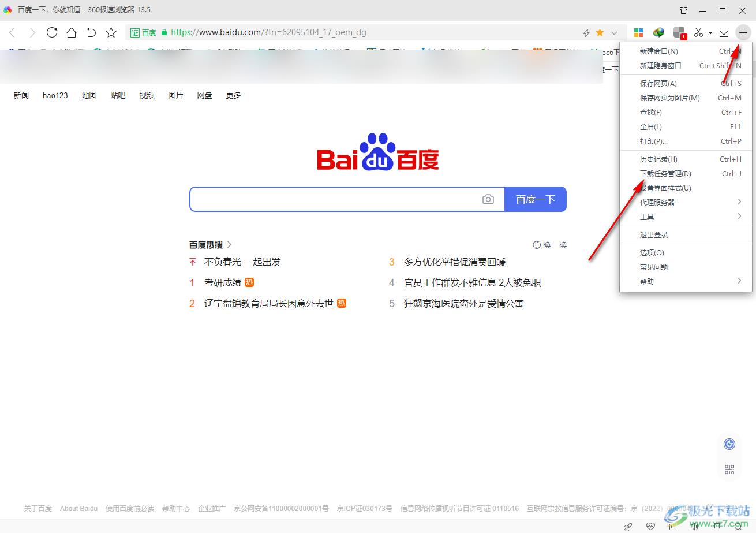Click the Baidu logo image
This screenshot has height=533, width=756.
(x=378, y=152)
